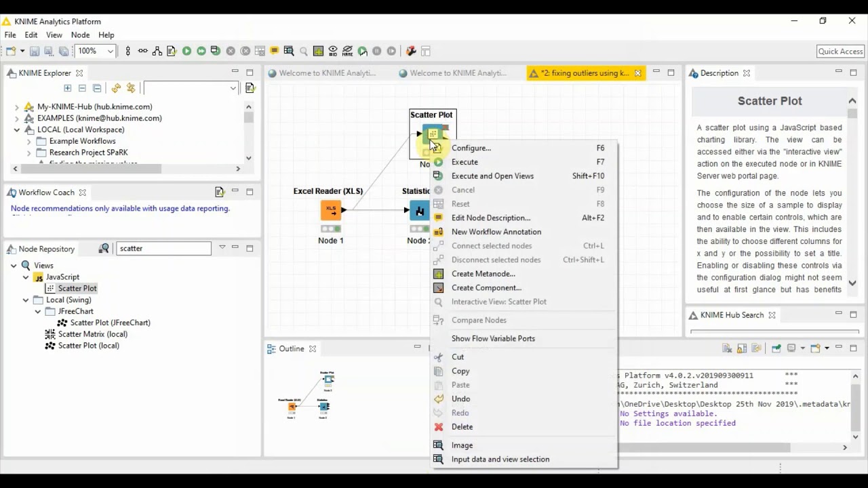Switch to first Welcome to KNIME Analytics tab
The height and width of the screenshot is (488, 868).
tap(322, 73)
